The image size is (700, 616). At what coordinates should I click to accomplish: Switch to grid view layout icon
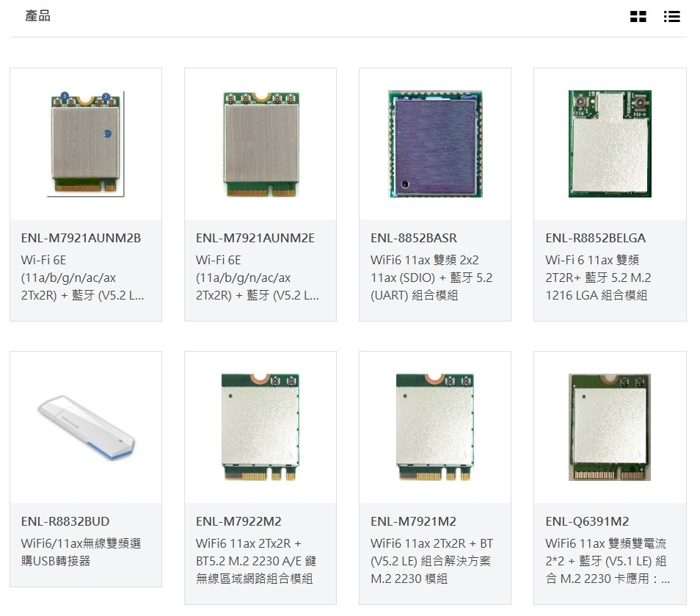pos(638,17)
